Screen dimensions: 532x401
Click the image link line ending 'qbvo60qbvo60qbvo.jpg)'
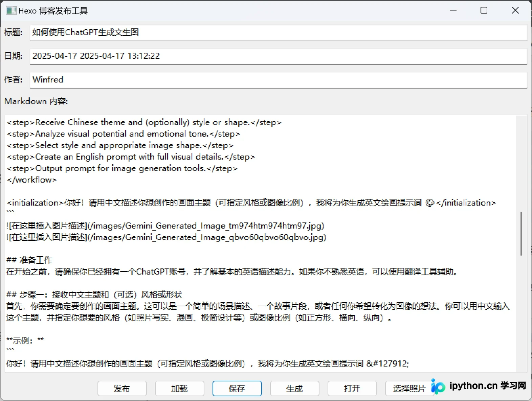166,237
